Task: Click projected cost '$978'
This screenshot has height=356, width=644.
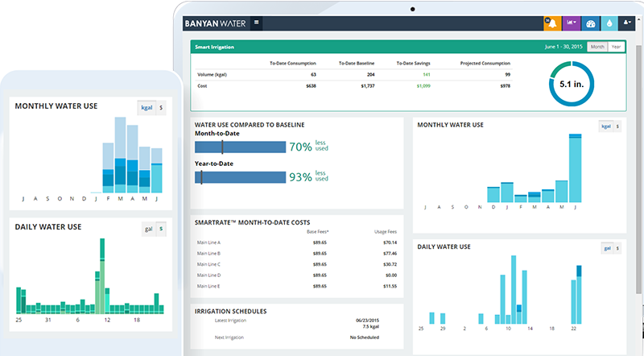Action: point(506,86)
